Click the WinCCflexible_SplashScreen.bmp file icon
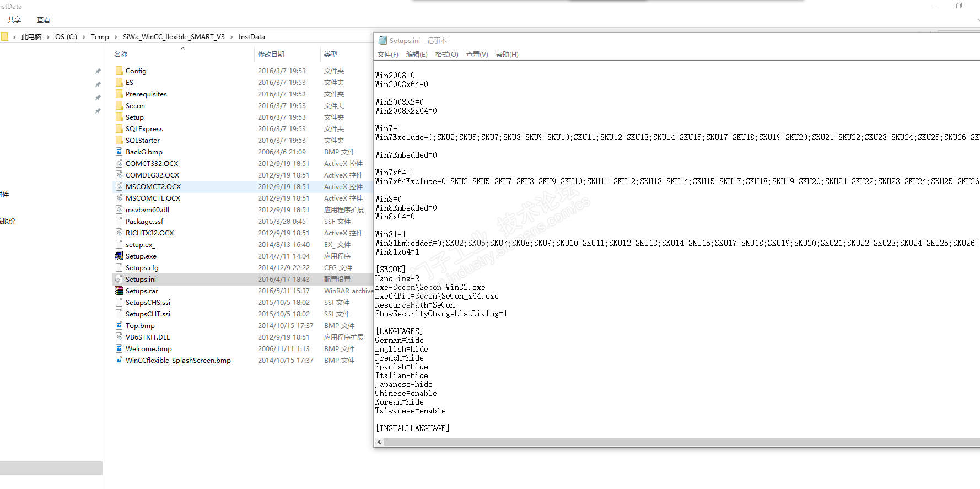Screen dimensions: 980x489 pos(119,360)
